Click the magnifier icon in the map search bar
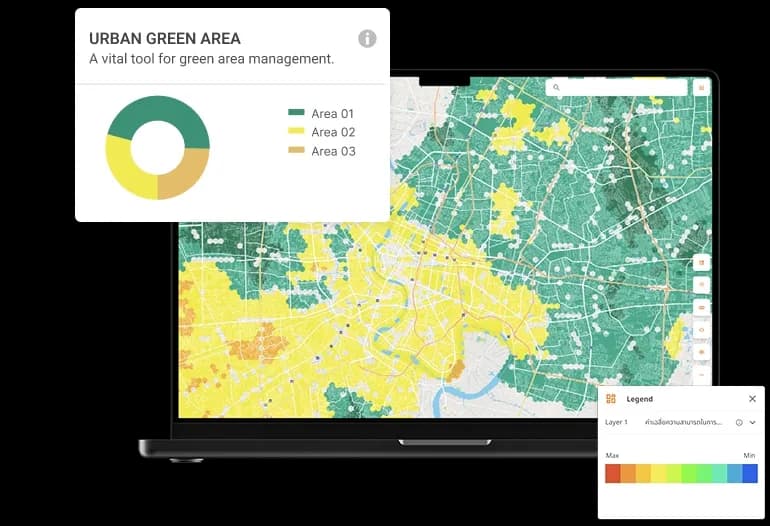The image size is (770, 526). coord(556,87)
